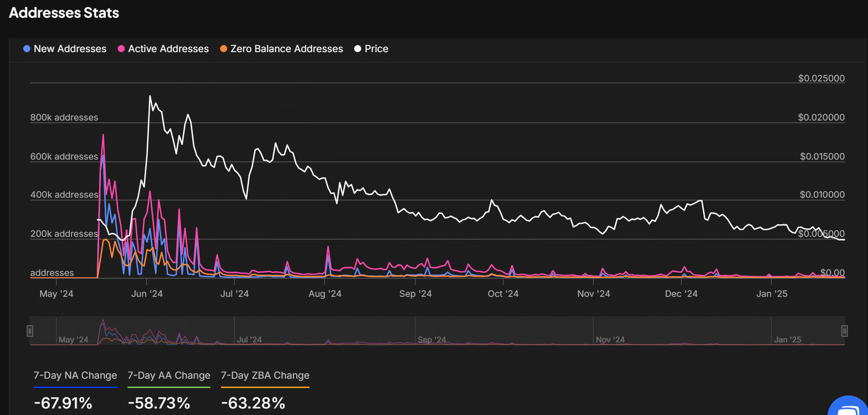Click the blue New Addresses legend dot
Screen dimensions: 868x415
[x=27, y=49]
